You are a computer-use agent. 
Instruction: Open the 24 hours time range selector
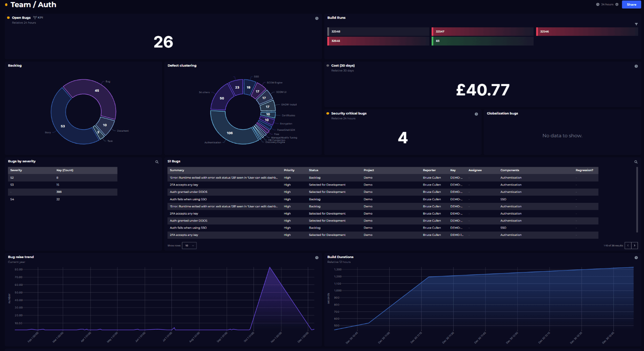click(607, 4)
